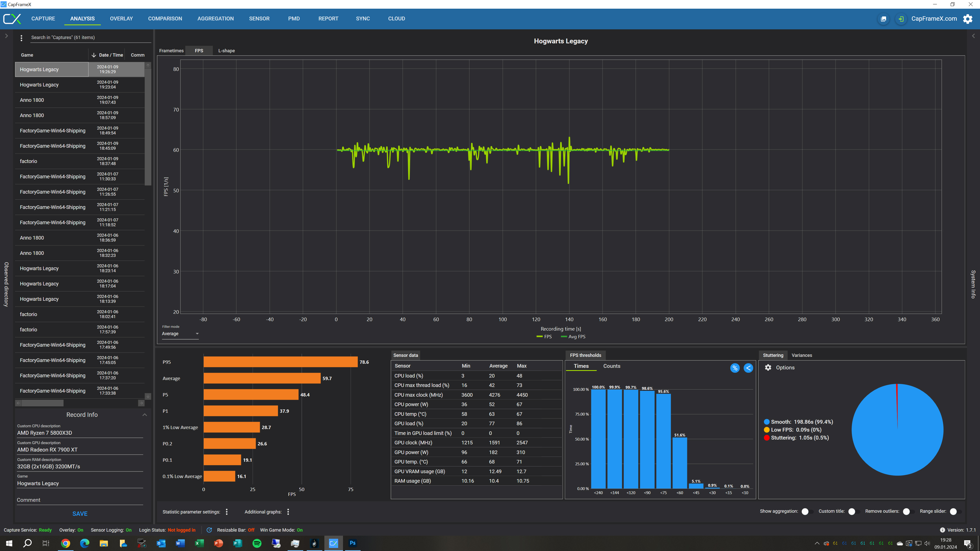The height and width of the screenshot is (551, 980).
Task: Open the Statistic parameter settings three-dot menu
Action: tap(227, 512)
